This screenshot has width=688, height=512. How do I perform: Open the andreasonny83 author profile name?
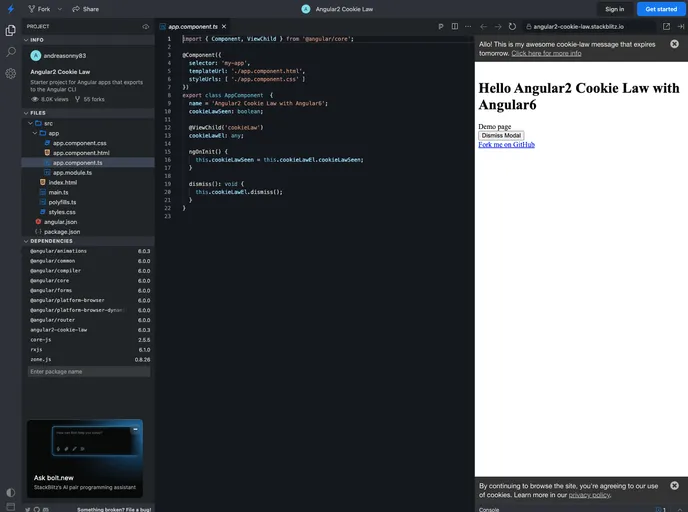click(x=64, y=56)
